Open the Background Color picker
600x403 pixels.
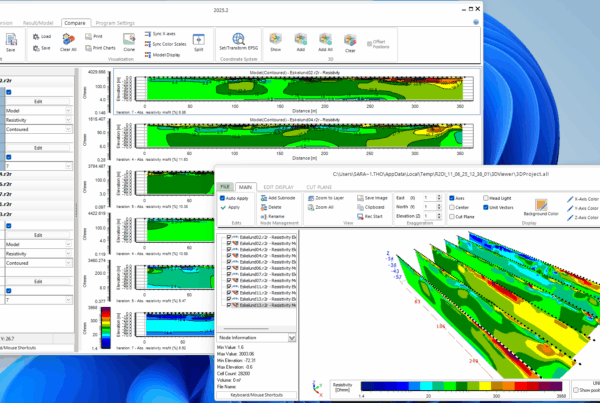pyautogui.click(x=541, y=208)
